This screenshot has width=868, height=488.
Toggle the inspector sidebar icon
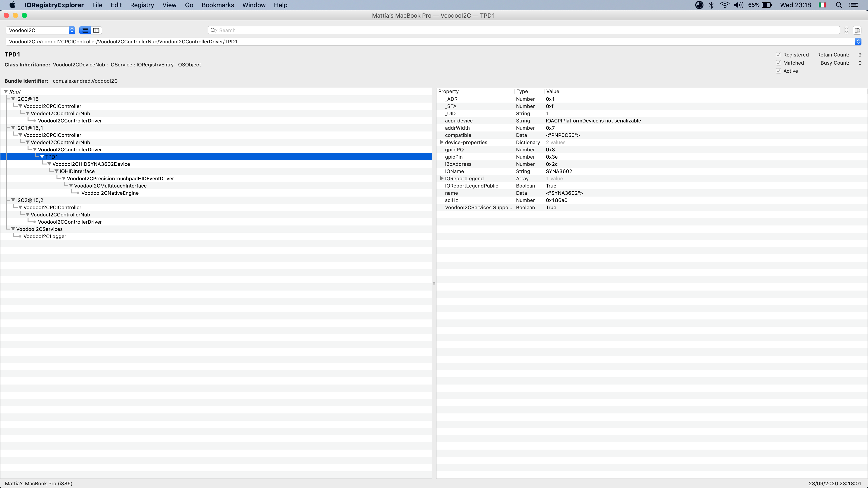(x=857, y=30)
